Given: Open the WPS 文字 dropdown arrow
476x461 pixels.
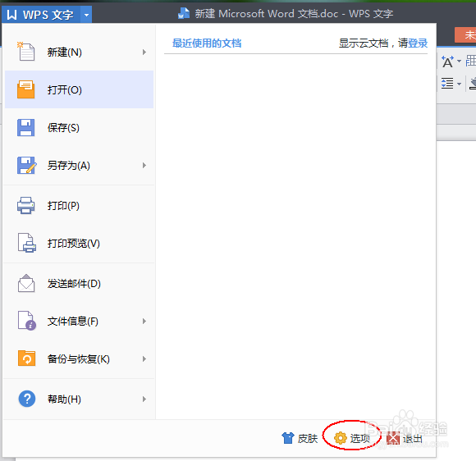Looking at the screenshot, I should pyautogui.click(x=86, y=15).
